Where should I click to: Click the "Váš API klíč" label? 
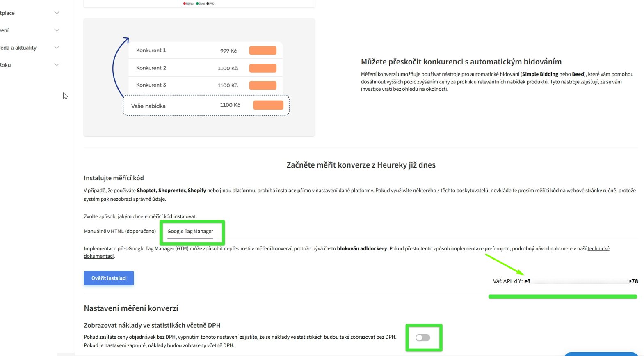tap(508, 281)
